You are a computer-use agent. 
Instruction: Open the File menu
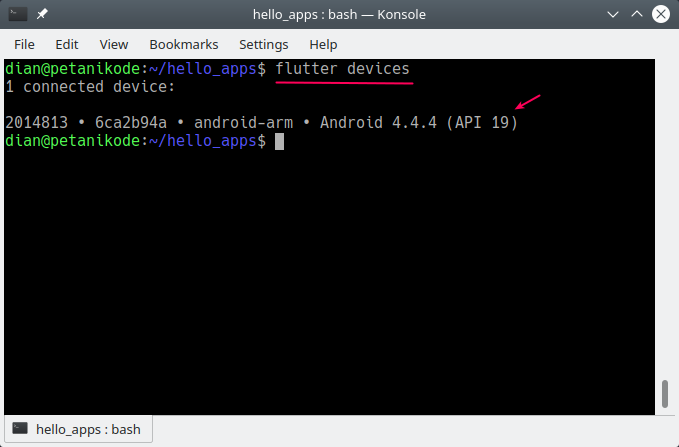click(24, 45)
